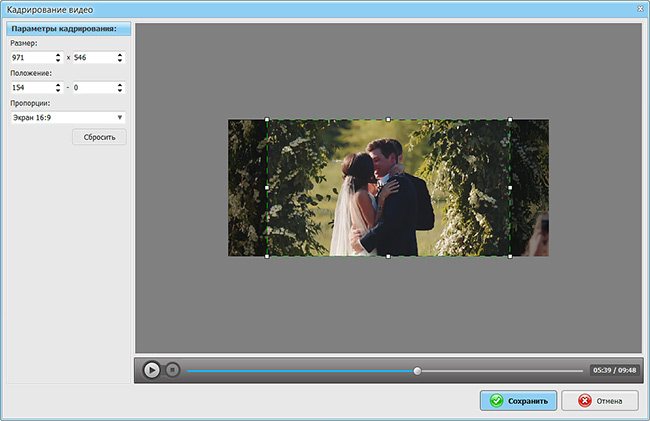Open the Пропорции aspect ratio dropdown
Image resolution: width=650 pixels, height=421 pixels.
point(67,117)
